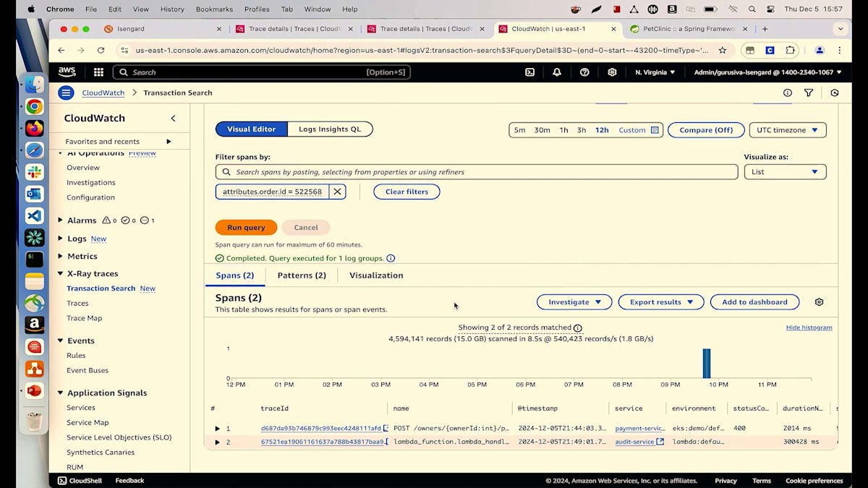Click the info icon next to records matched
This screenshot has height=488, width=868.
click(577, 328)
